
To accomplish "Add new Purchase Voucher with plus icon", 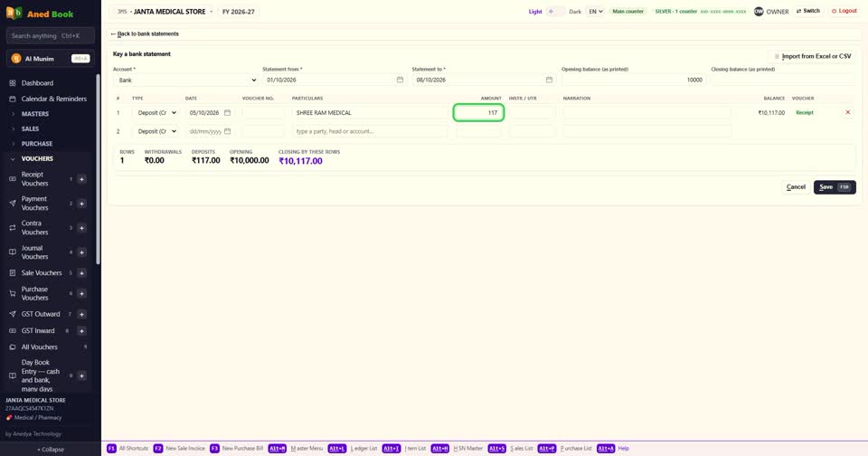I will point(81,294).
